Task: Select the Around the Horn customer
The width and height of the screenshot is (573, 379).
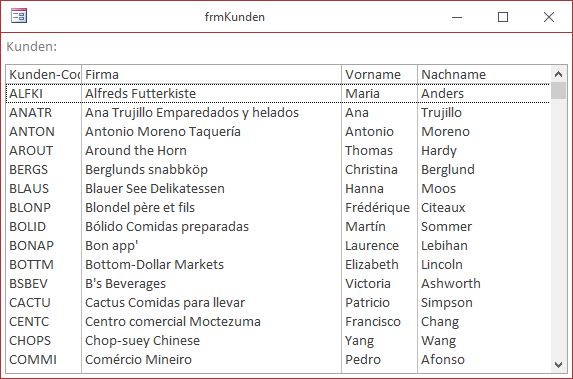Action: (278, 151)
